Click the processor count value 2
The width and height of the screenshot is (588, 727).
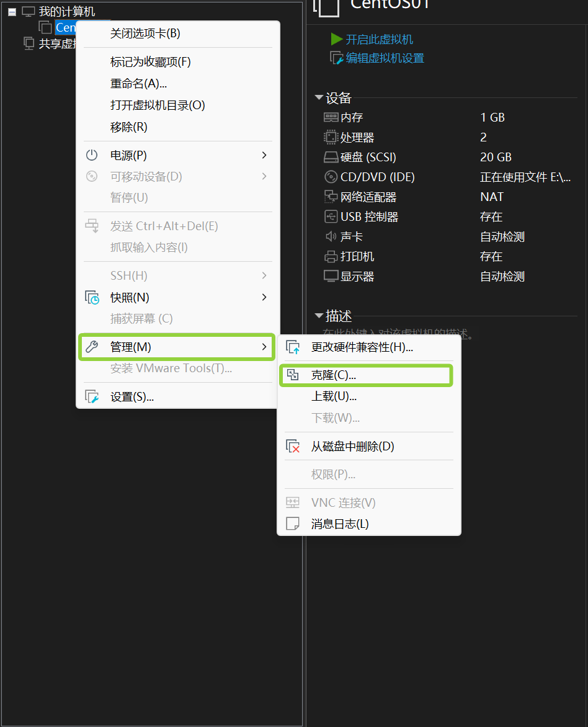point(484,137)
